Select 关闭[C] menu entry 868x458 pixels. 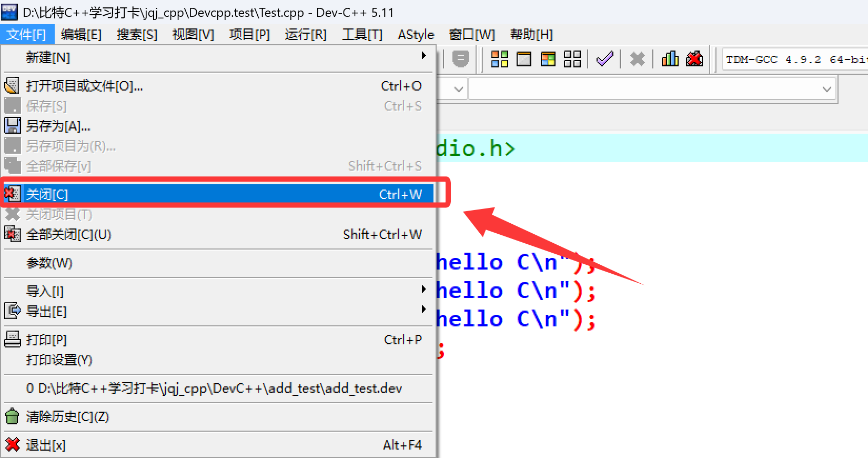point(218,194)
